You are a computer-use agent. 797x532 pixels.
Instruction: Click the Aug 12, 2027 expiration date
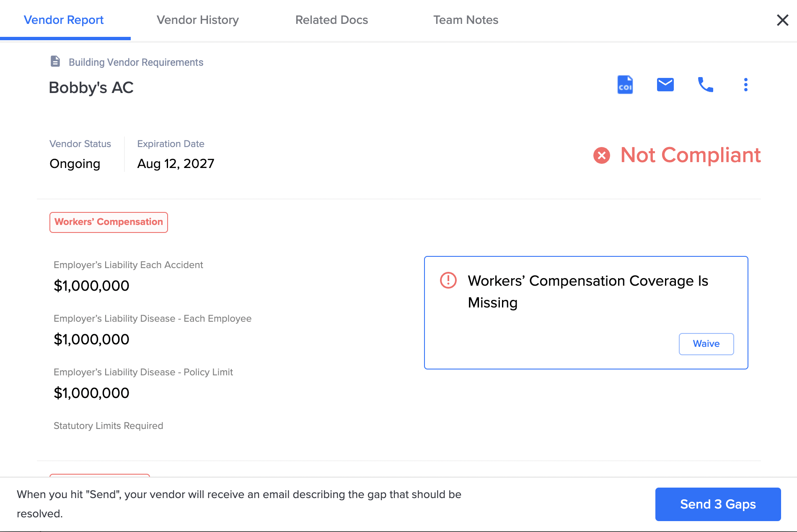click(x=176, y=163)
